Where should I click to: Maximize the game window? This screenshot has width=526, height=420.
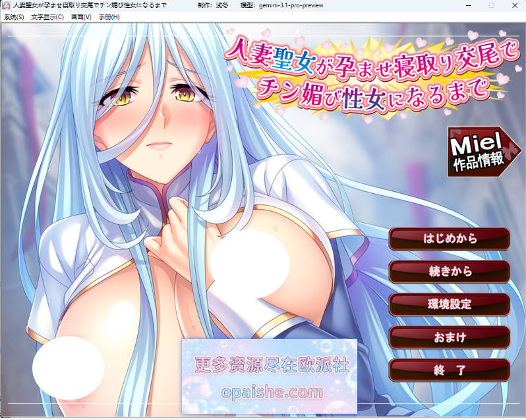(x=492, y=5)
